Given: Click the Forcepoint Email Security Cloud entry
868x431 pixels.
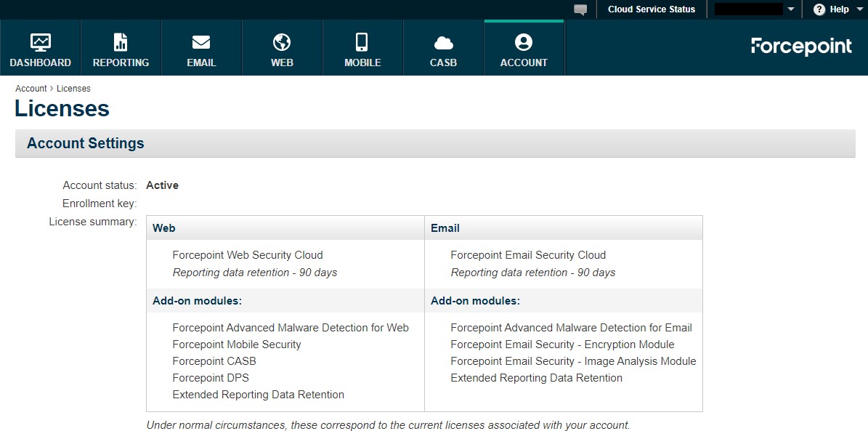Looking at the screenshot, I should [527, 255].
